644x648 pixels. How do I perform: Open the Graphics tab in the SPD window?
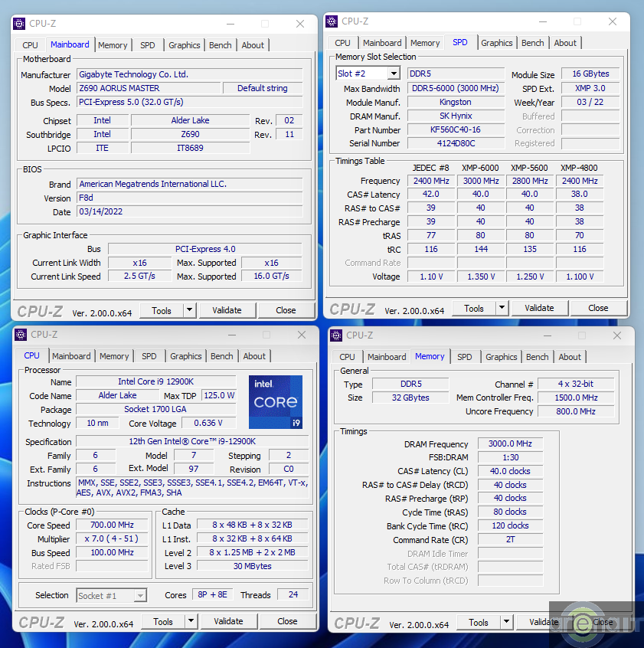pos(497,43)
